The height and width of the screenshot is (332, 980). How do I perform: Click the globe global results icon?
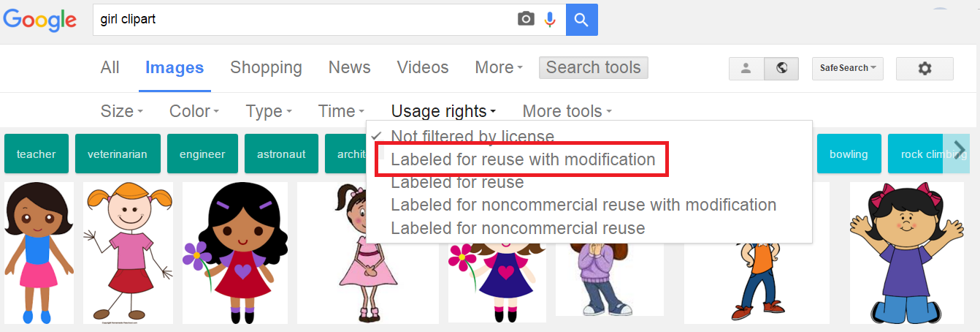[x=781, y=68]
